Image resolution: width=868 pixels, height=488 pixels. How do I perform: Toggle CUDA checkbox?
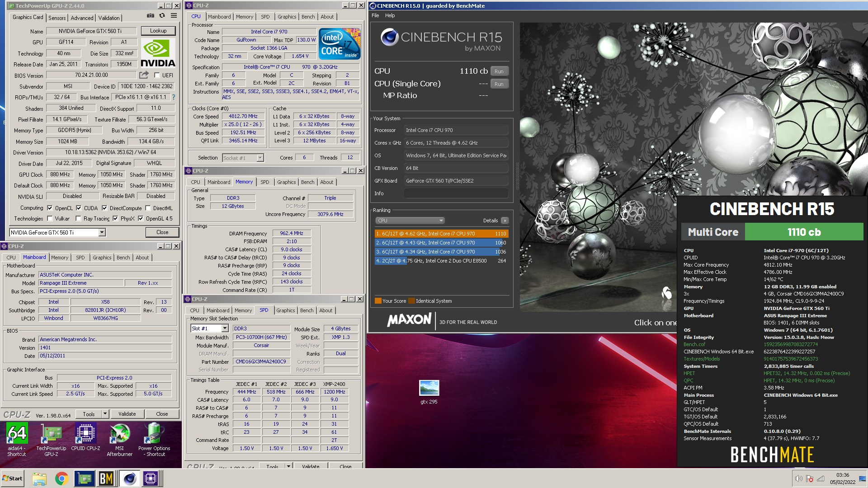pos(79,208)
